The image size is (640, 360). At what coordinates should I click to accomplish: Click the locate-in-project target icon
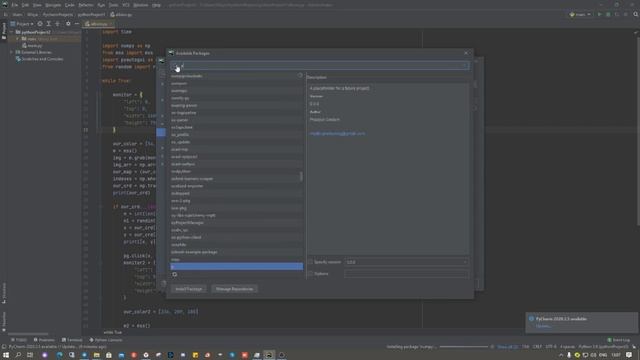tap(40, 24)
